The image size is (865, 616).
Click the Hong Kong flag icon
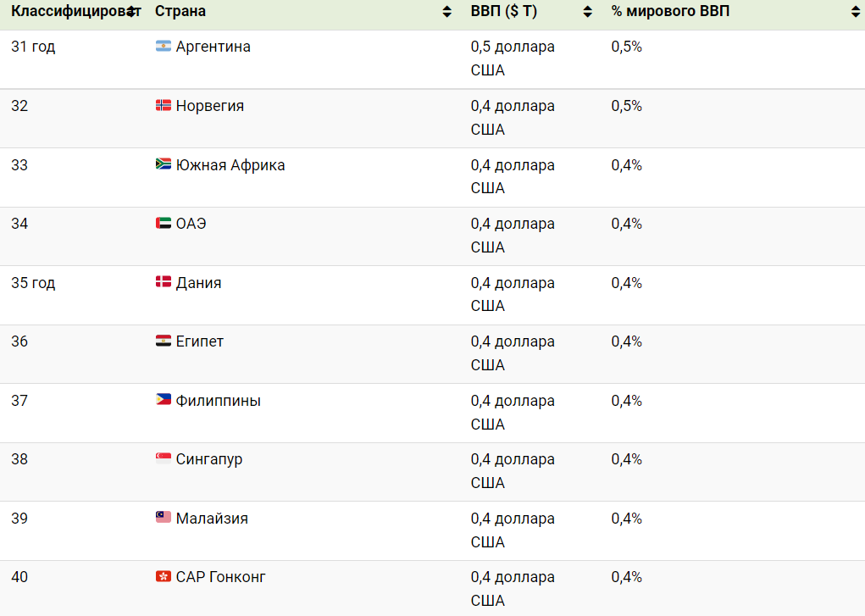(164, 577)
